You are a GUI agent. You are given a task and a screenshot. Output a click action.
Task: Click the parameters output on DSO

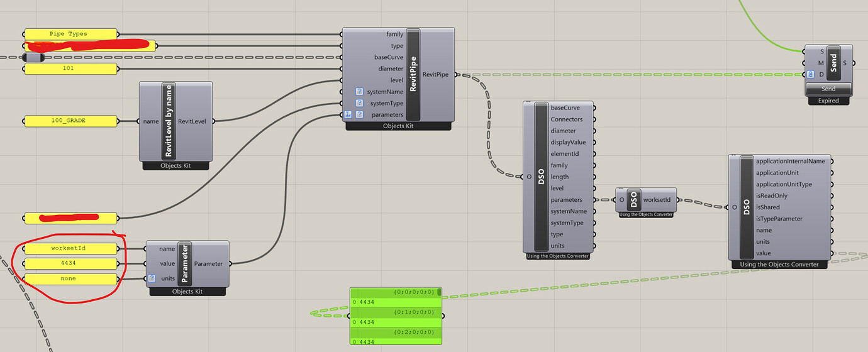[566, 200]
